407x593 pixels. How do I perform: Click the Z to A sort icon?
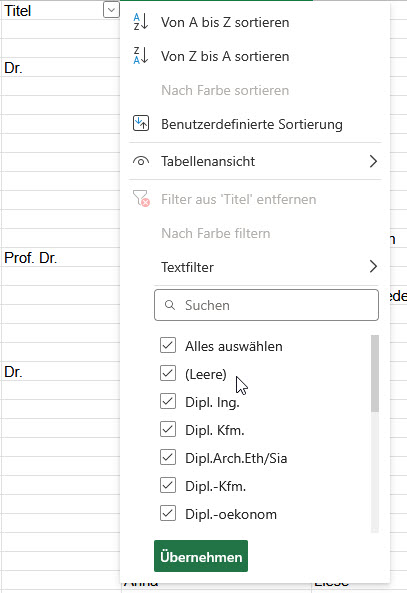[x=141, y=56]
